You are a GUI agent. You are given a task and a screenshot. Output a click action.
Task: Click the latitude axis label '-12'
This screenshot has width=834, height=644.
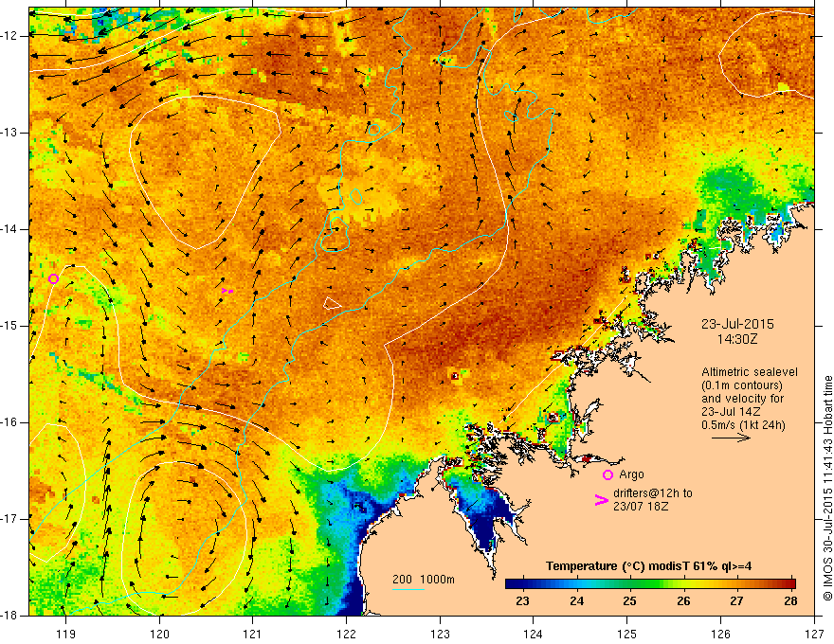[x=10, y=36]
